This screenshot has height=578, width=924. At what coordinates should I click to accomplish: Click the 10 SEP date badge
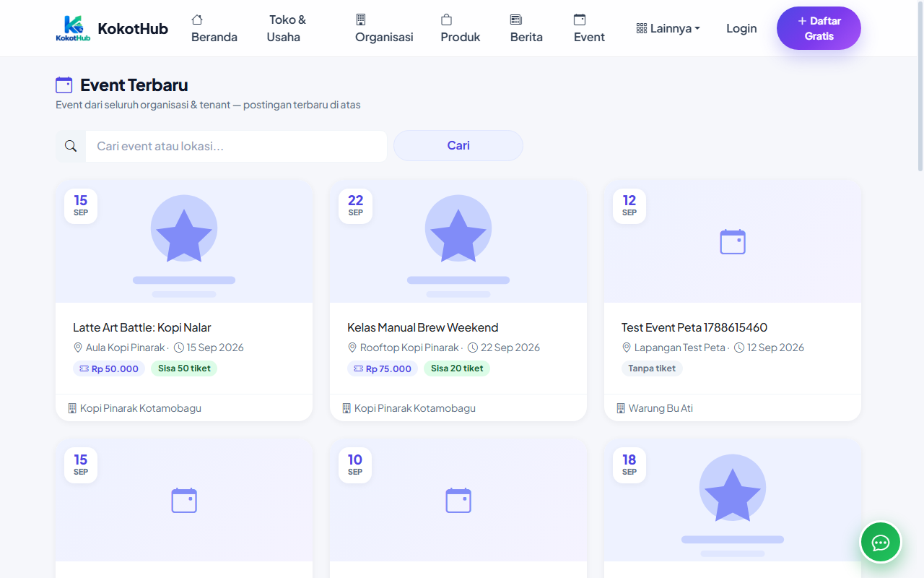pos(355,465)
